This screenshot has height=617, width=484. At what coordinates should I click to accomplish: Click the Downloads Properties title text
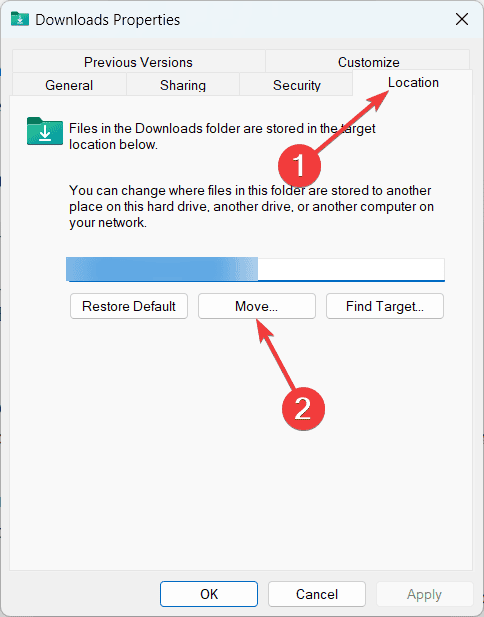coord(107,20)
